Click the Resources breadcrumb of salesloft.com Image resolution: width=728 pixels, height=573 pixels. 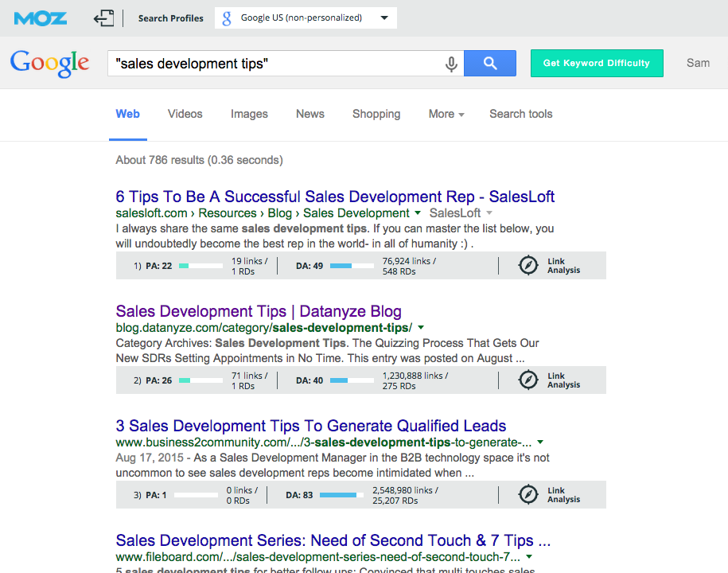click(x=228, y=213)
